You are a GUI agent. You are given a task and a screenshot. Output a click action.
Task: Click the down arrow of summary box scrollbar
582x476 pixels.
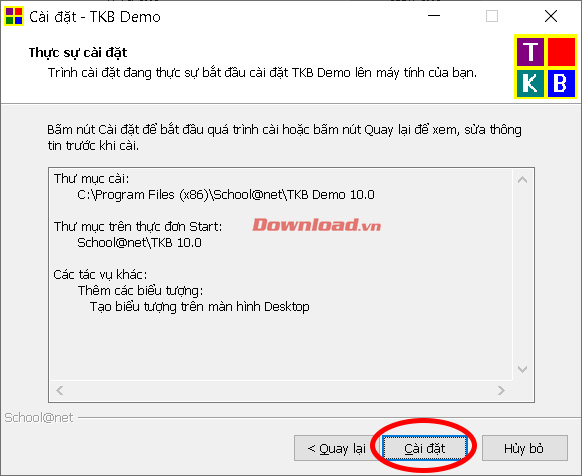[523, 369]
